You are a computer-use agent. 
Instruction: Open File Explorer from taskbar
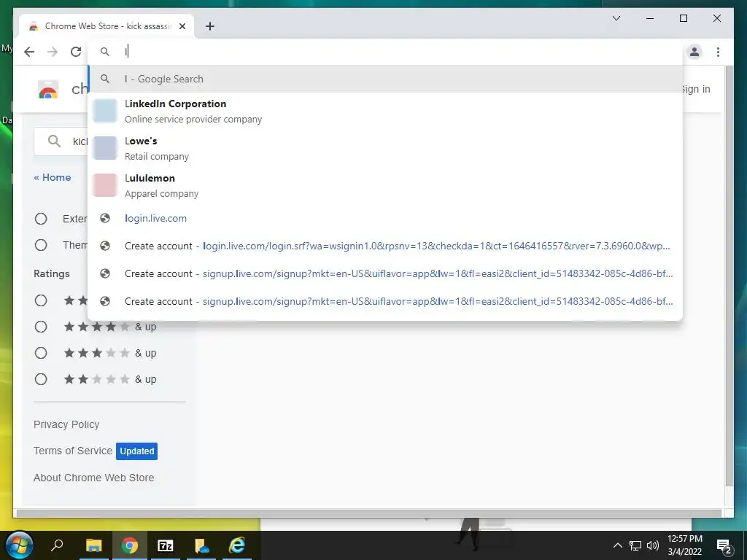[94, 545]
